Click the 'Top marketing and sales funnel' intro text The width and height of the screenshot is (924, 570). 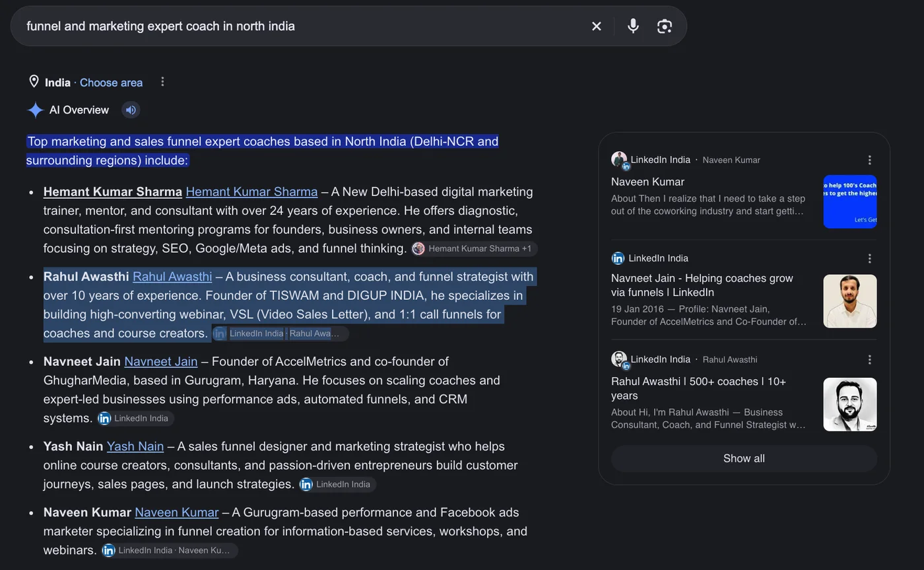262,151
